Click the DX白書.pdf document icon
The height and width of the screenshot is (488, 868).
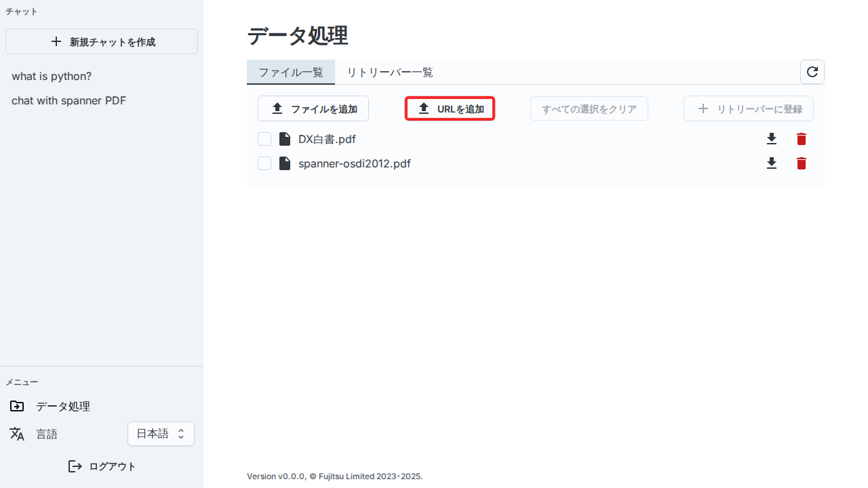click(285, 139)
